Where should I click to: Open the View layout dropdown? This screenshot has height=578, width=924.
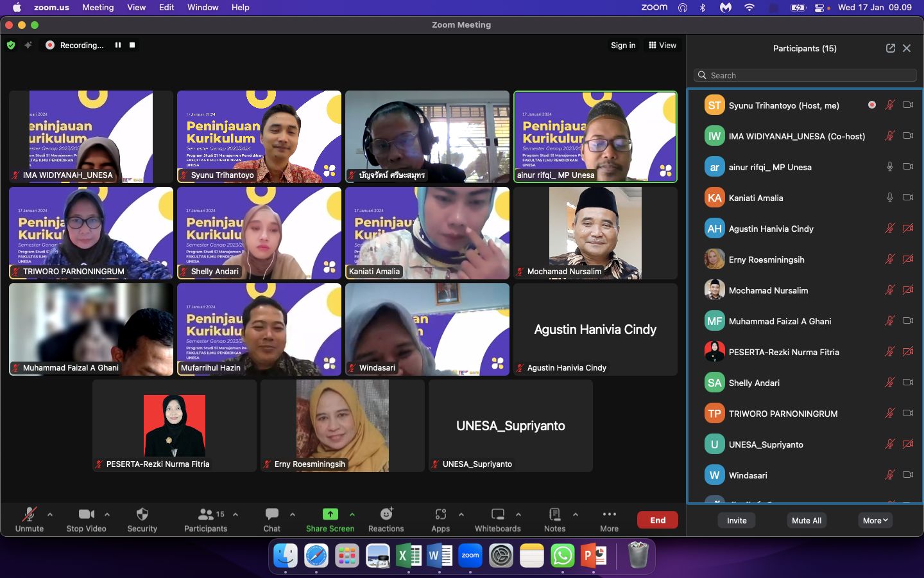coord(662,45)
